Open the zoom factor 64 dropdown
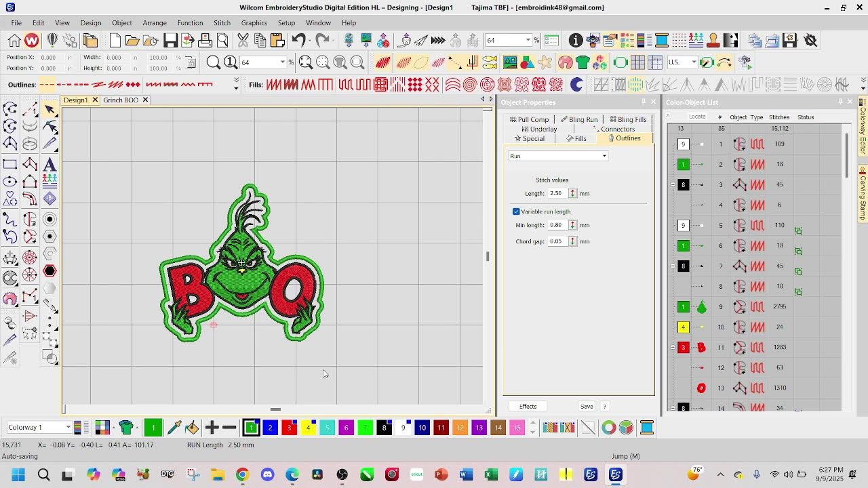This screenshot has height=488, width=868. pyautogui.click(x=283, y=62)
